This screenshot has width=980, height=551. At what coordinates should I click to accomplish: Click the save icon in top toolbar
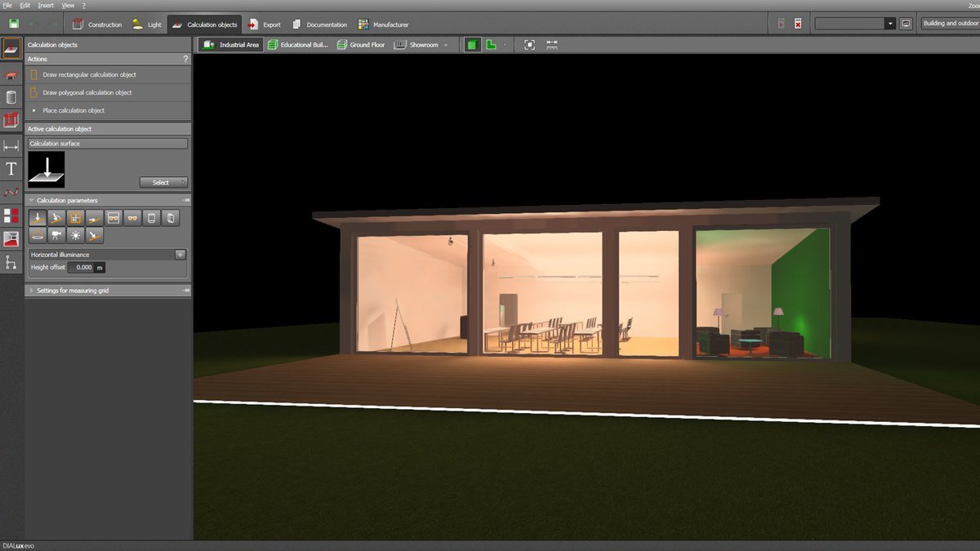point(14,24)
